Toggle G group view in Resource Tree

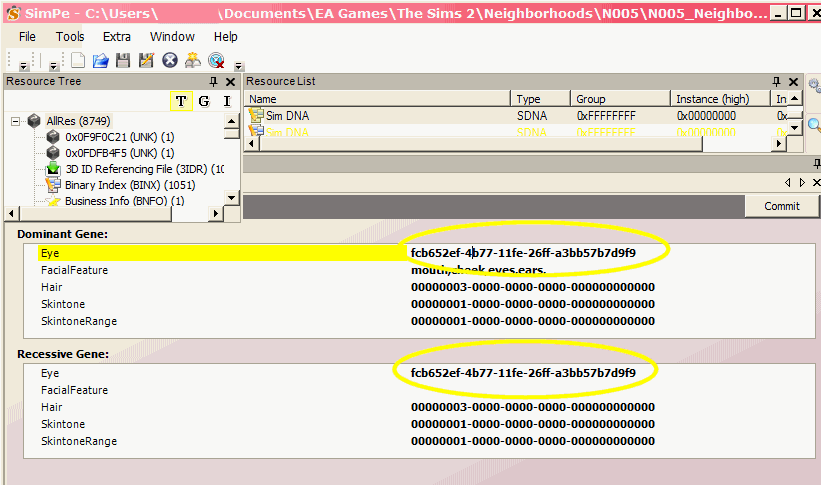click(204, 101)
